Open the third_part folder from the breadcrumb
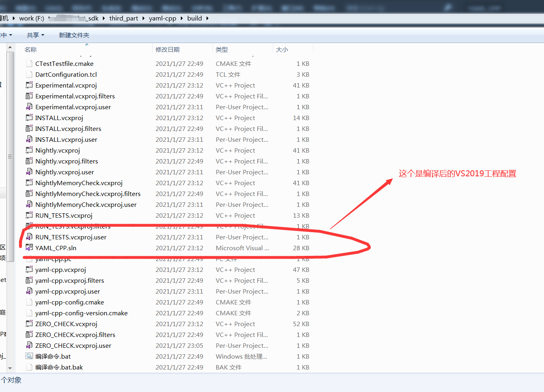 (x=124, y=18)
